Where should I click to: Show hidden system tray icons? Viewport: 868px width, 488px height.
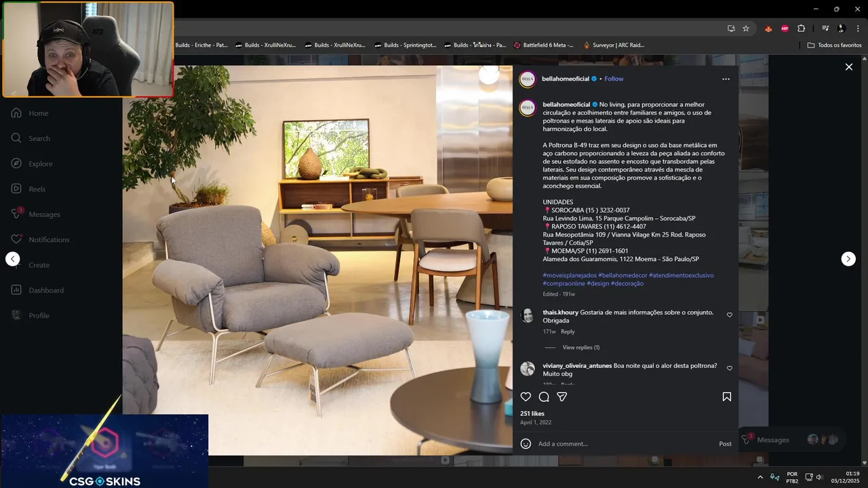759,477
